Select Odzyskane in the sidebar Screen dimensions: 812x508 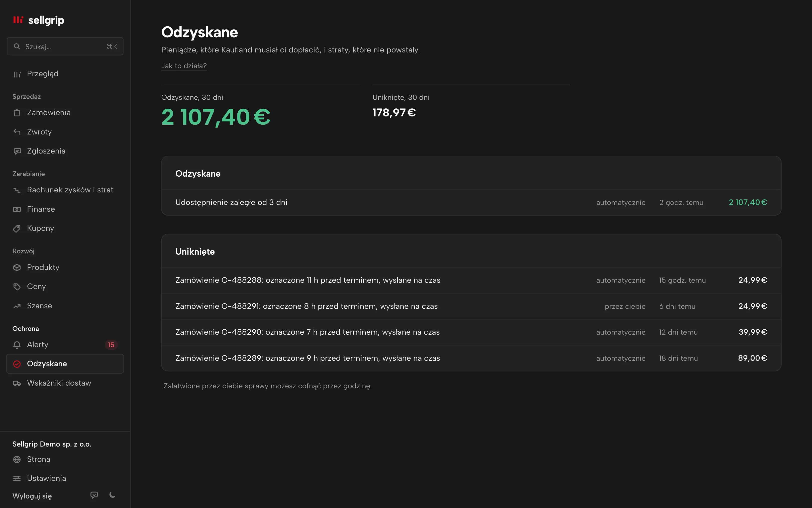pos(65,364)
